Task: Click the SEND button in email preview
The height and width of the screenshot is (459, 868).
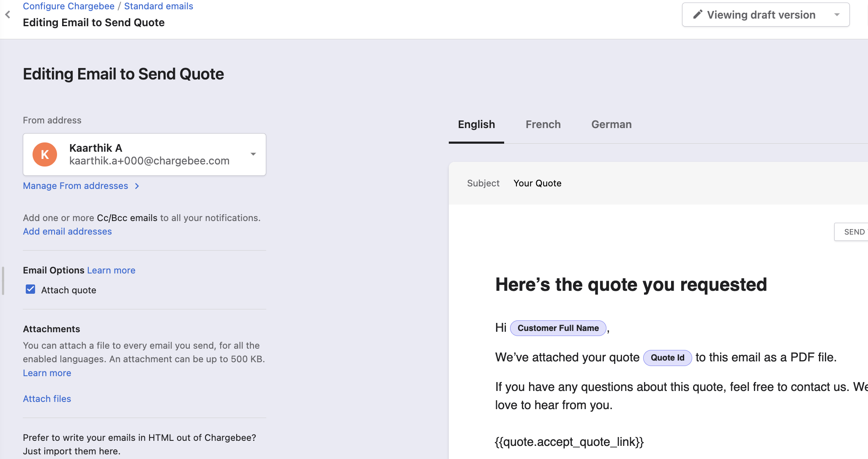Action: click(x=854, y=232)
